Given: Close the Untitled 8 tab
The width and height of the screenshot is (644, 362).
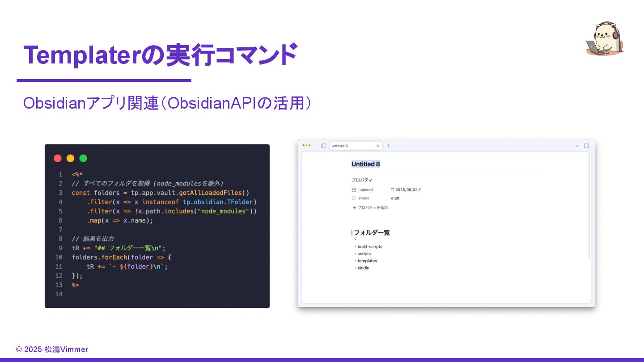Looking at the screenshot, I should click(378, 146).
